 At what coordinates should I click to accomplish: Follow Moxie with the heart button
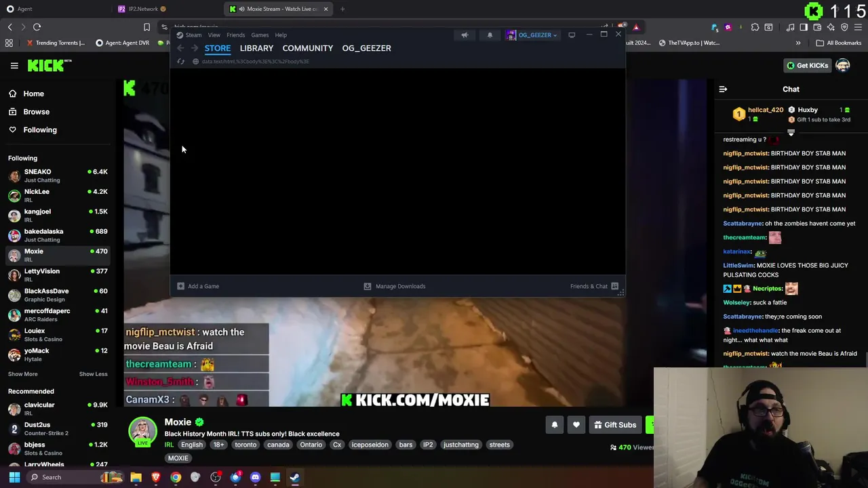[576, 425]
